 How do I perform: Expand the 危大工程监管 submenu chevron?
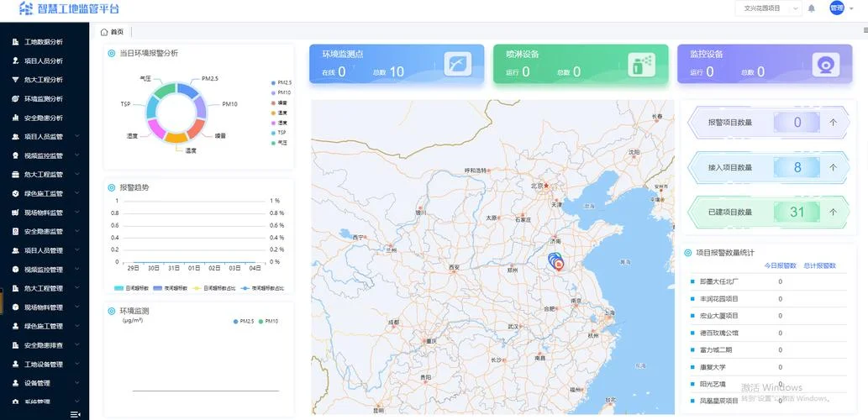pos(77,175)
